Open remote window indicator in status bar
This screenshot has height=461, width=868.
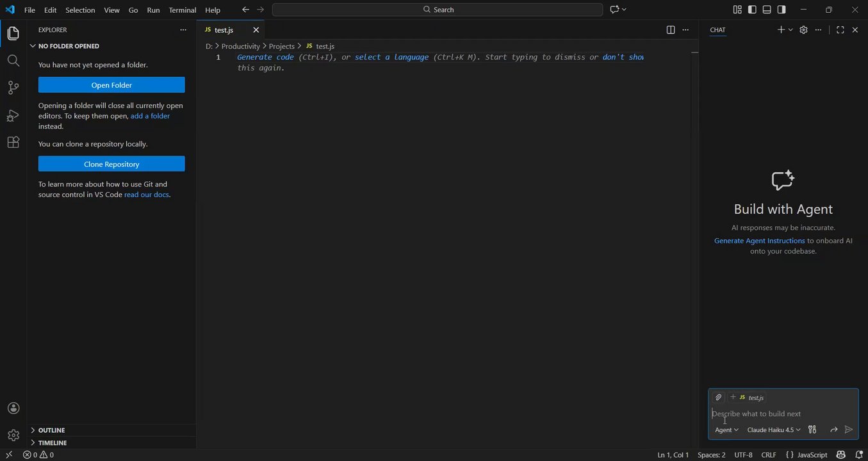click(x=9, y=455)
